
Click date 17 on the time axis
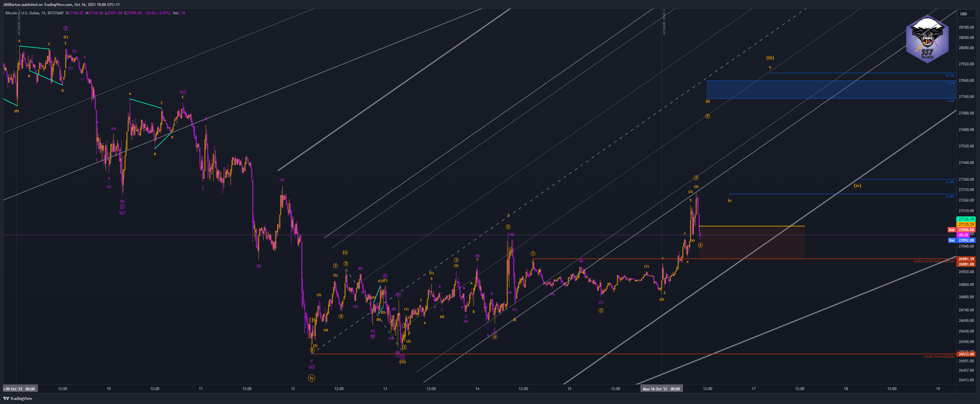click(753, 389)
